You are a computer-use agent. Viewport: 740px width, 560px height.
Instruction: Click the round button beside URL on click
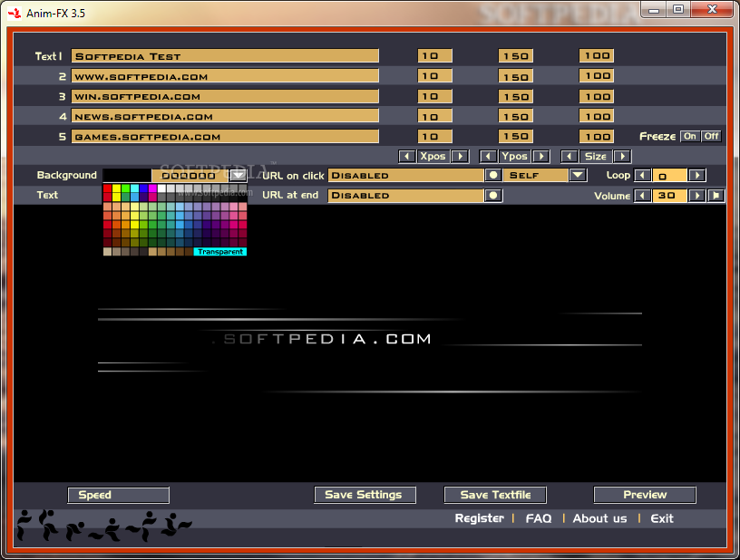coord(493,176)
